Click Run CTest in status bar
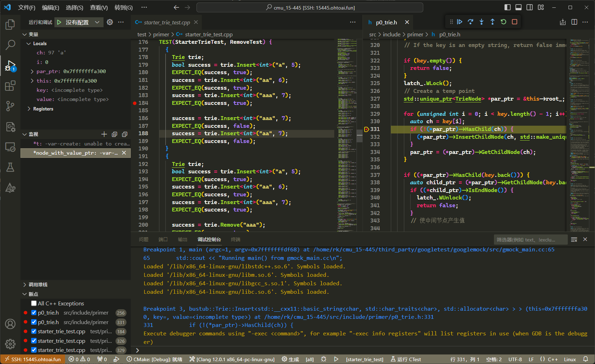This screenshot has width=595, height=364. point(406,359)
